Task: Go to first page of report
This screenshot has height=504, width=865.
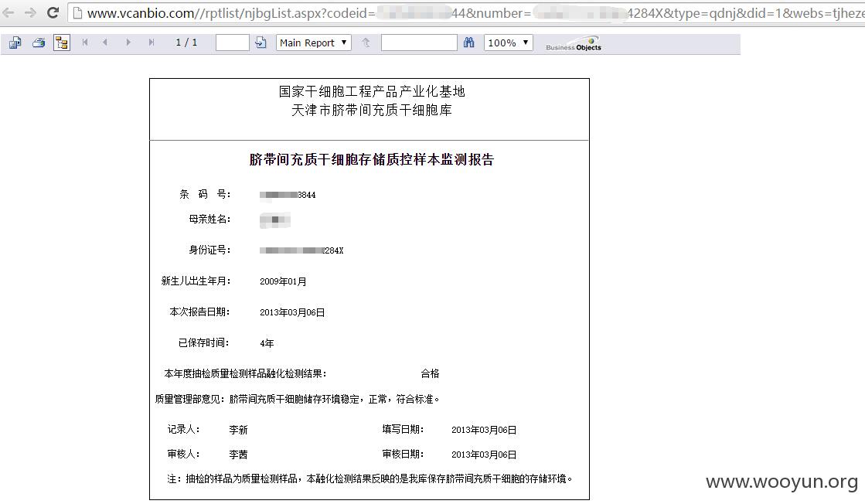Action: pos(85,43)
